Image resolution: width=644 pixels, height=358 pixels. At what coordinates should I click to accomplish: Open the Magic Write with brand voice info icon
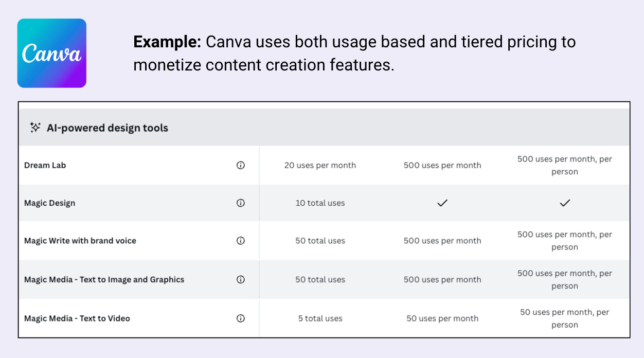coord(240,241)
